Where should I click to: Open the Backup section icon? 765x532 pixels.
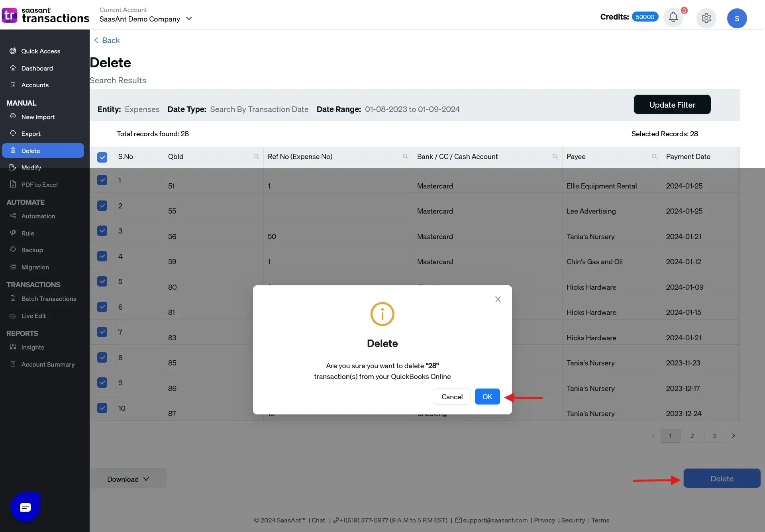pyautogui.click(x=13, y=250)
